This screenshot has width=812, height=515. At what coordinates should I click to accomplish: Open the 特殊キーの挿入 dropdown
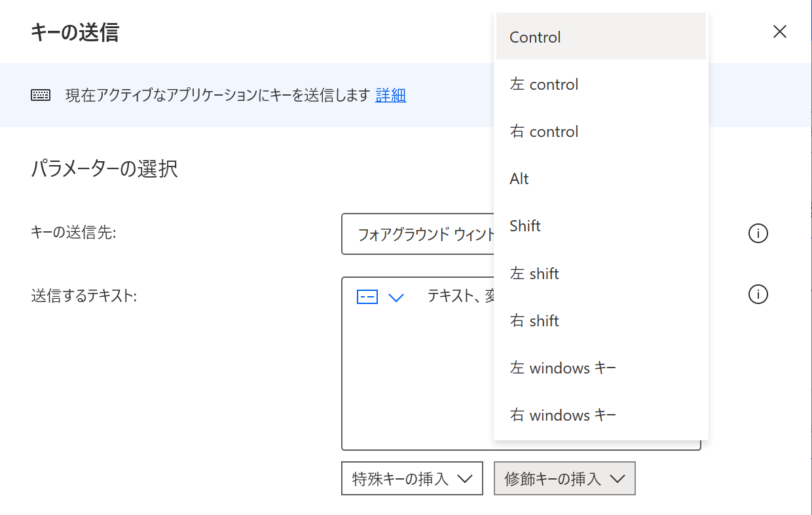tap(412, 479)
